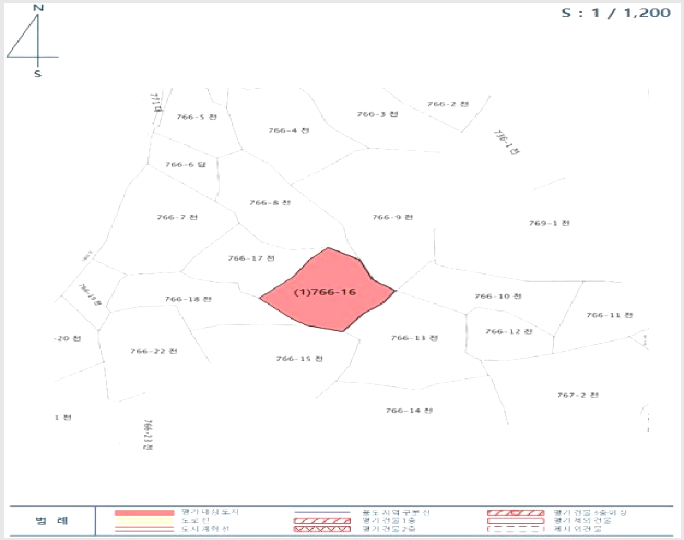
Task: Select parcel label 766-17 전
Action: point(251,258)
